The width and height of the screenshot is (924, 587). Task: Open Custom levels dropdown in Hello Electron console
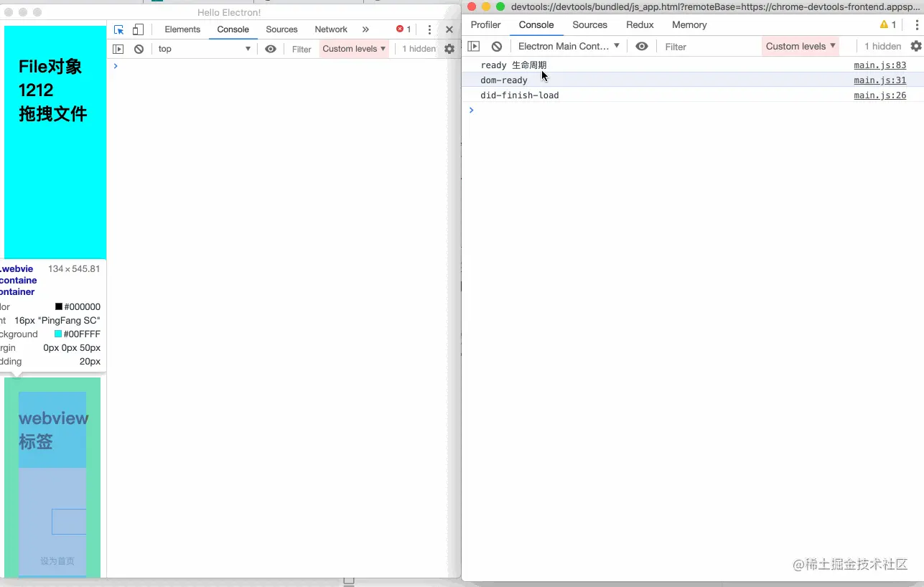pyautogui.click(x=355, y=49)
